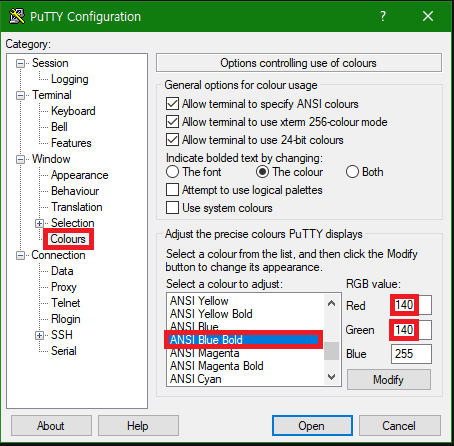Open the Data category

(x=62, y=271)
